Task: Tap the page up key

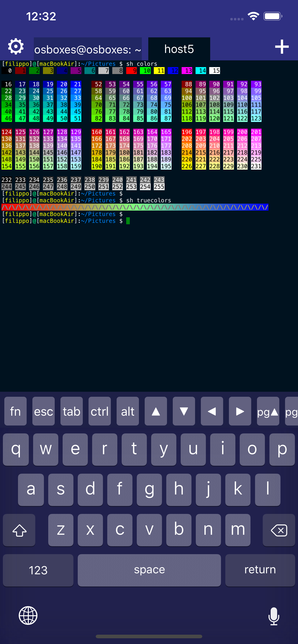Action: coord(268,411)
